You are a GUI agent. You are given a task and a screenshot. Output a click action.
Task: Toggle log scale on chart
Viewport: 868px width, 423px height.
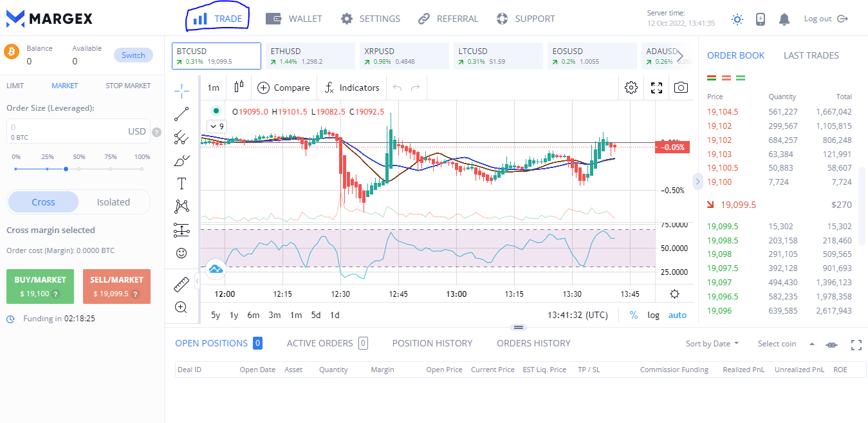coord(653,315)
